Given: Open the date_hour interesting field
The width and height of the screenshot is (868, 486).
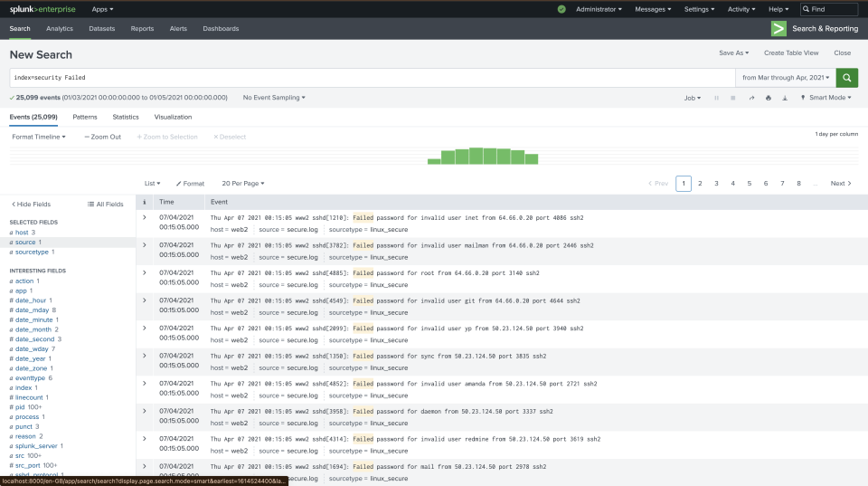Looking at the screenshot, I should (31, 300).
